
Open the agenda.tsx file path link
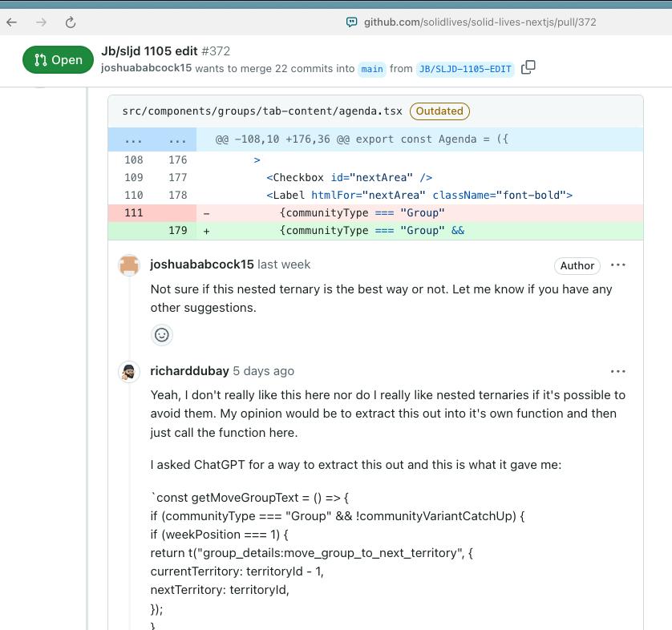coord(262,111)
